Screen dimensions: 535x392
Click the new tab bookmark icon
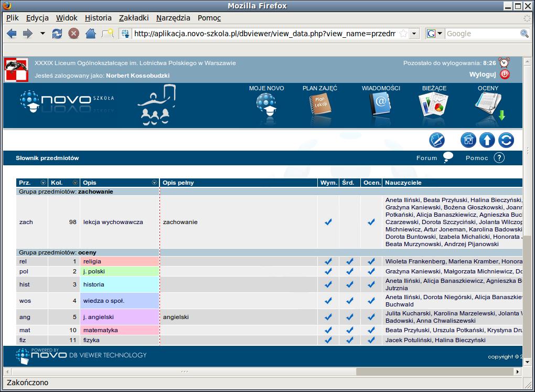tap(108, 34)
